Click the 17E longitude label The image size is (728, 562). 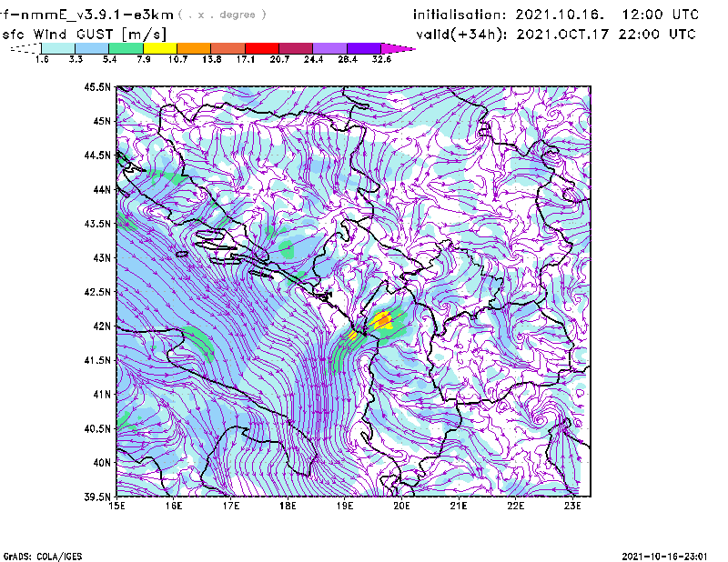[231, 506]
